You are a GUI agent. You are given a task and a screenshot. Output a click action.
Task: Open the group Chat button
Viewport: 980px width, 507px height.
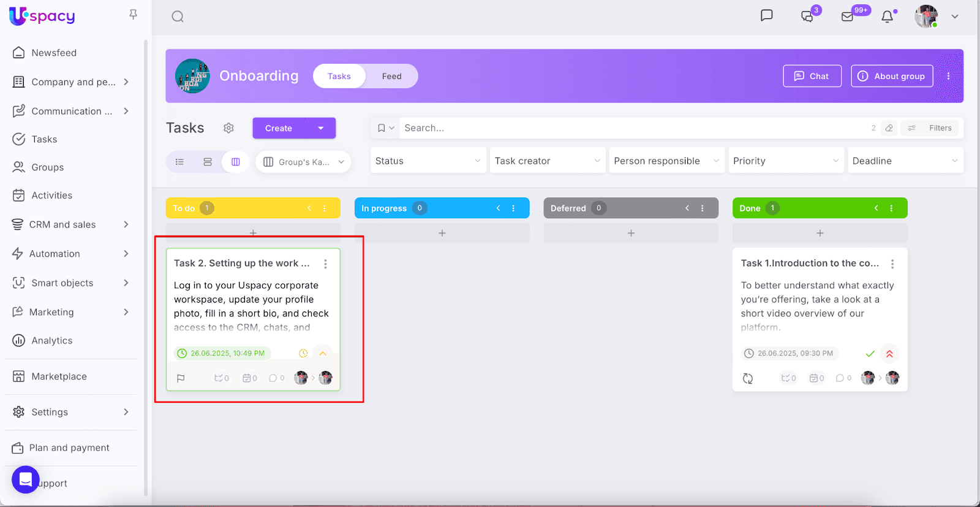coord(812,76)
